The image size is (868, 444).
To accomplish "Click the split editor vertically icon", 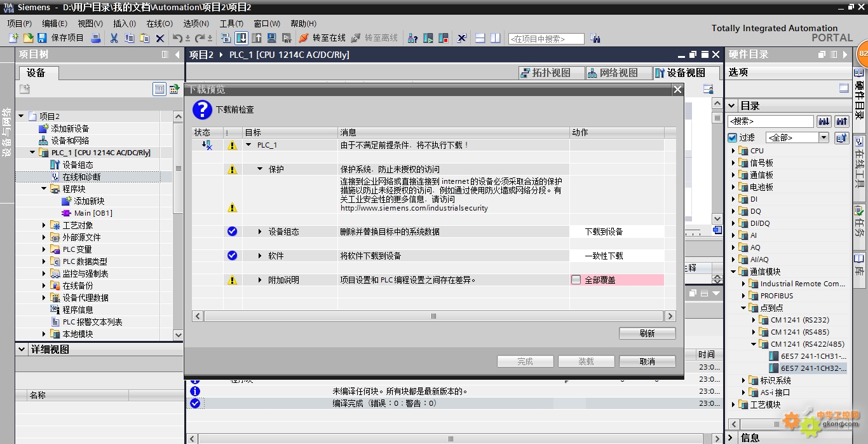I will point(496,38).
